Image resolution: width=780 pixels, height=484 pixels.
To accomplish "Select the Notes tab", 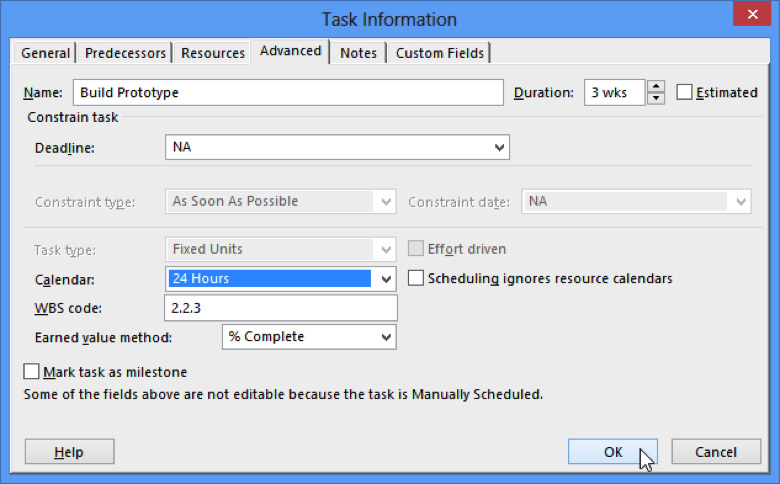I will pos(358,53).
